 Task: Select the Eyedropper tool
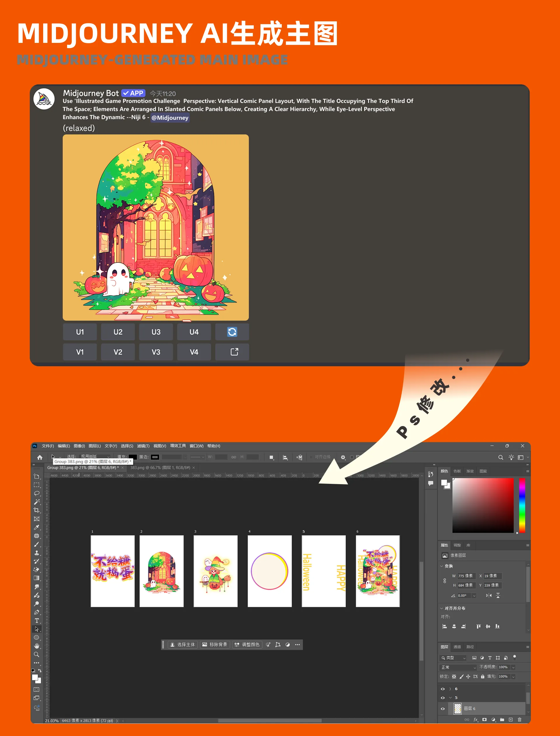pos(37,527)
